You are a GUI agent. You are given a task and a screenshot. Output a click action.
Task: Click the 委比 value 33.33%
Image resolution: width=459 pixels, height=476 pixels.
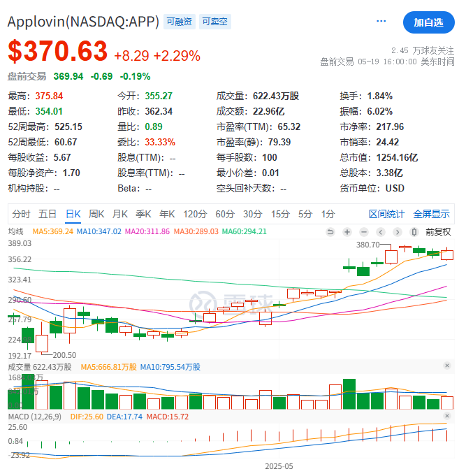pos(160,142)
